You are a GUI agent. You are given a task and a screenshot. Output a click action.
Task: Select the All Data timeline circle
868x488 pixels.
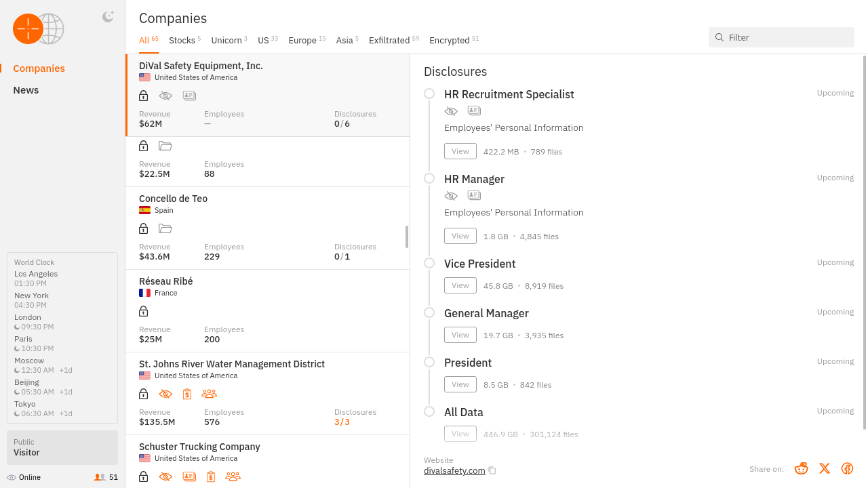tap(429, 411)
